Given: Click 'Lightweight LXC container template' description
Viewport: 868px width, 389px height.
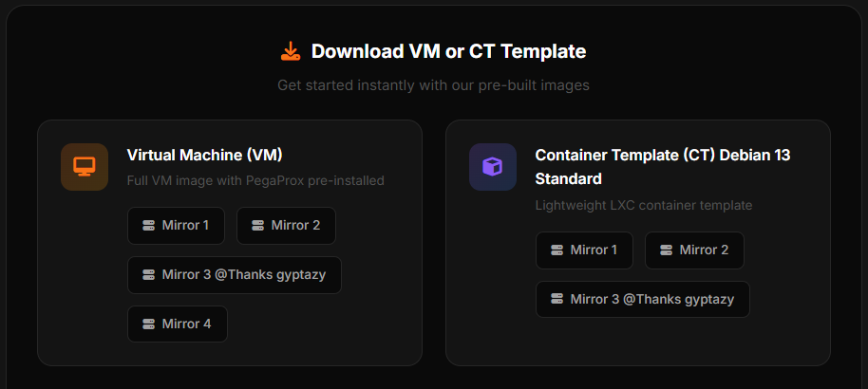Looking at the screenshot, I should pos(643,205).
